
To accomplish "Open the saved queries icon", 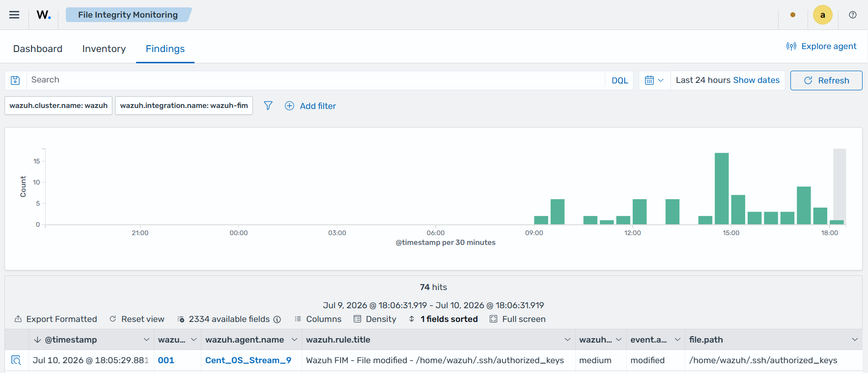I will (x=15, y=80).
